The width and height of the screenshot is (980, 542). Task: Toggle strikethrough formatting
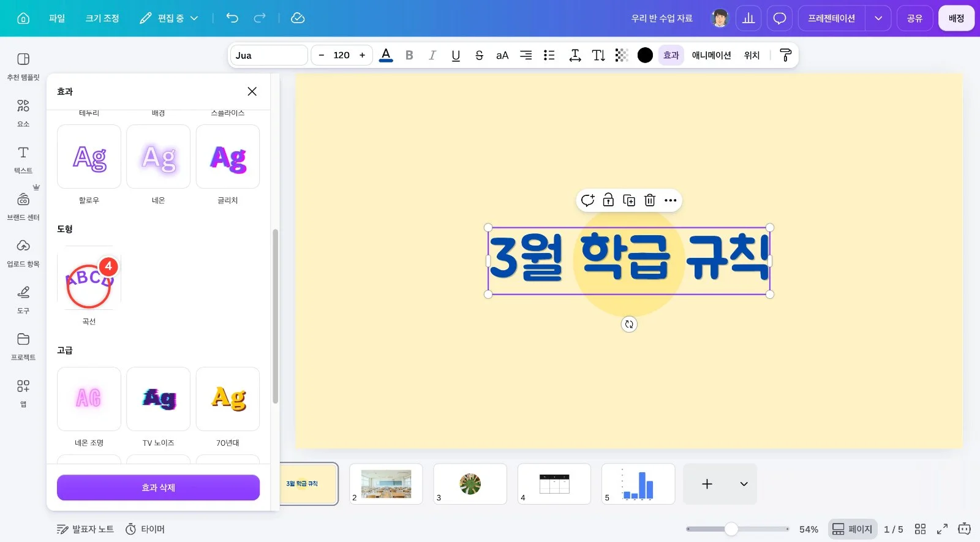pos(479,55)
